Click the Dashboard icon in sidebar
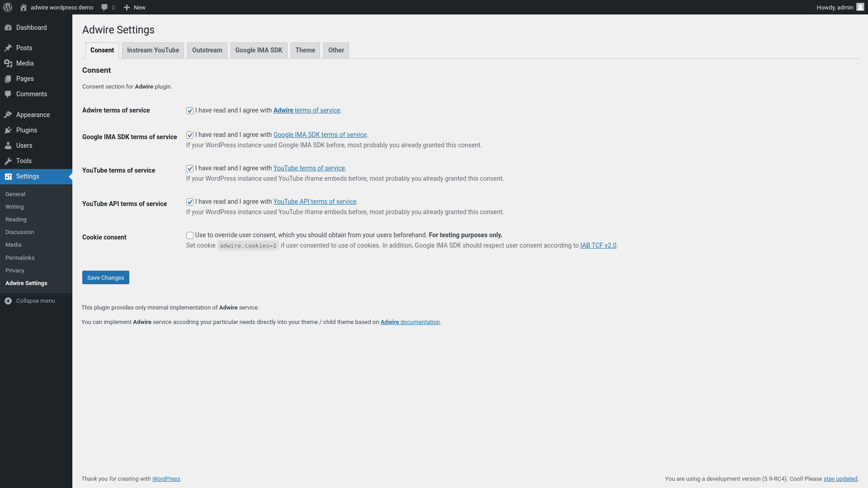The height and width of the screenshot is (488, 868). click(x=8, y=28)
